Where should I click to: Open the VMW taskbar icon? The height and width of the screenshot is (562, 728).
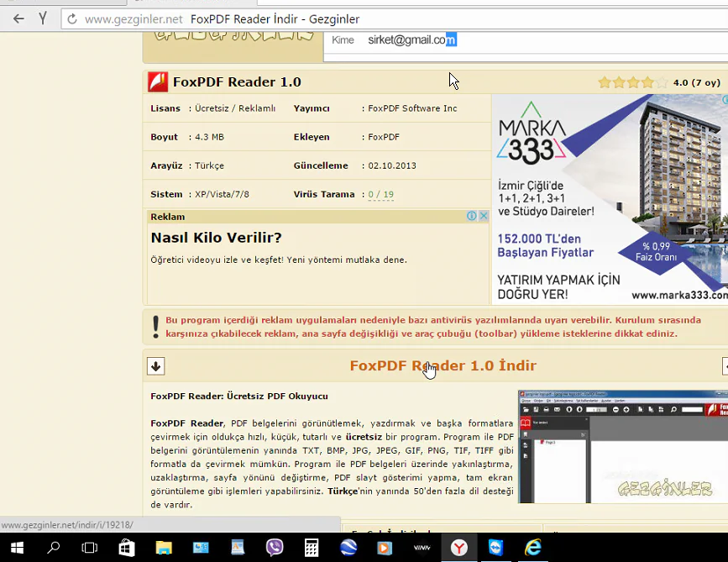422,548
